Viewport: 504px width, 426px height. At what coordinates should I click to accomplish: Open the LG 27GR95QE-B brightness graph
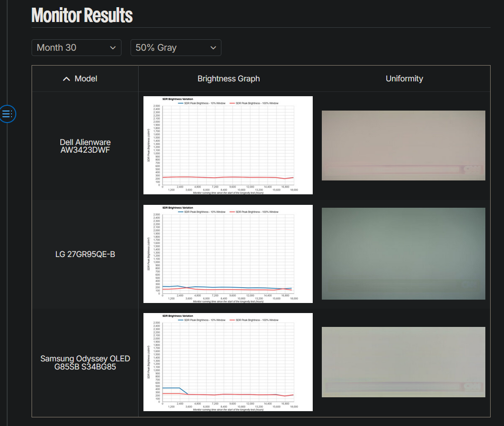pos(228,254)
